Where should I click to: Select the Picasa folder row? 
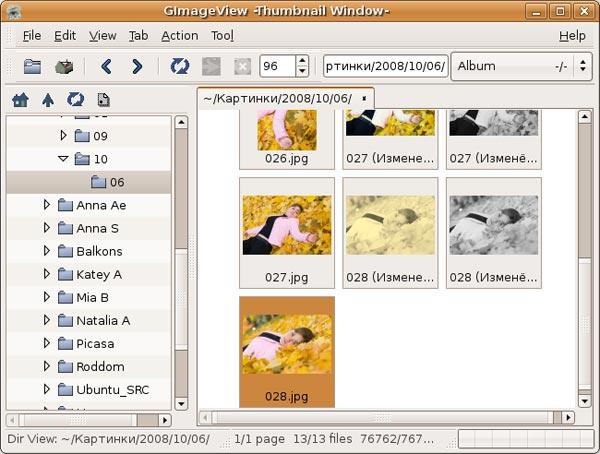(x=89, y=343)
